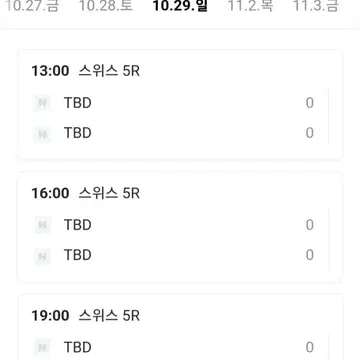Open the 16:00 Swiss 5R match card

[x=180, y=227]
